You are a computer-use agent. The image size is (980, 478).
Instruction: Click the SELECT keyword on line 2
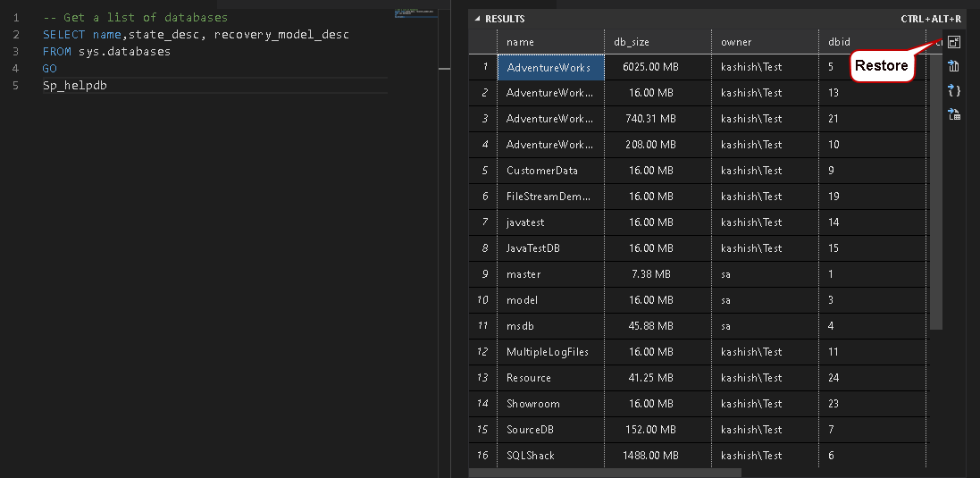(63, 34)
